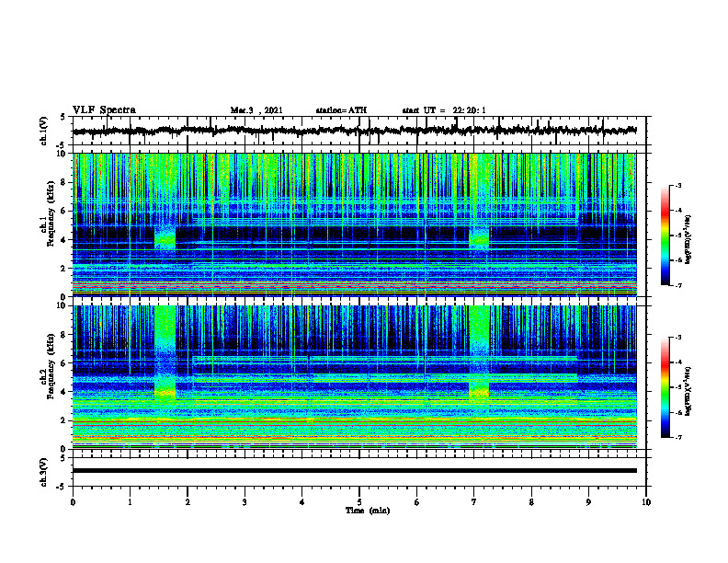Click the lower ch.2 color scale bar
728x563 pixels.
(x=665, y=387)
